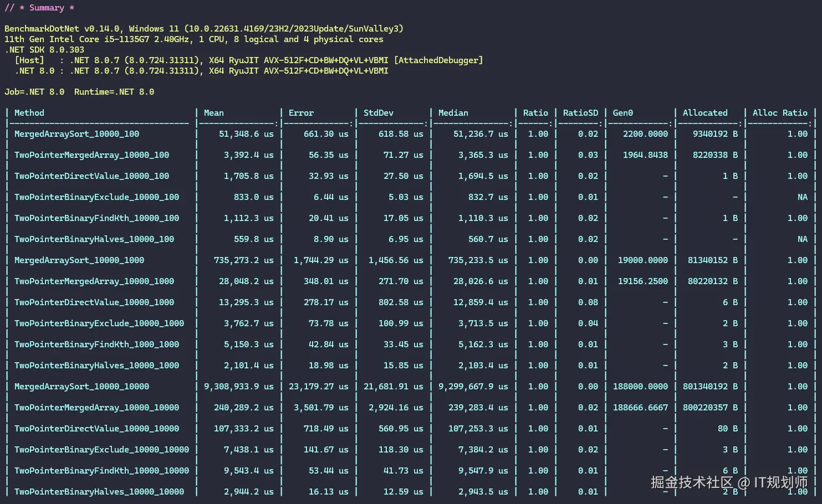
Task: Click StdDev value 21,681.91 us
Action: 394,387
